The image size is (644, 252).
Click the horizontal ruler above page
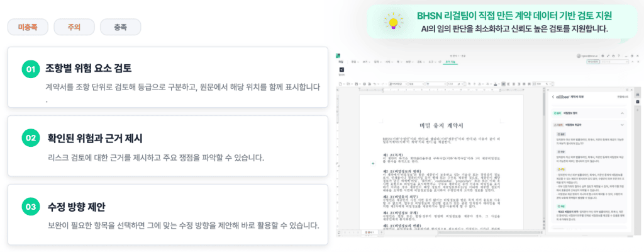point(441,89)
